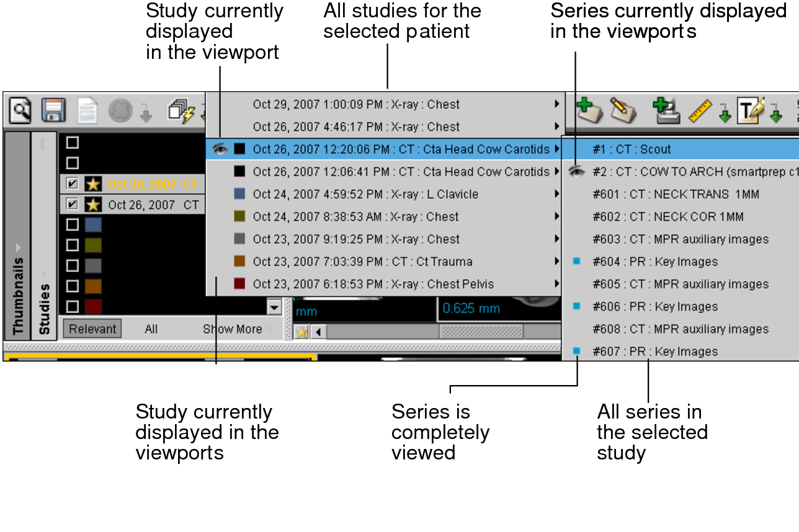Check the topmost empty study checkbox
Screen dimensions: 799x532
(x=73, y=143)
